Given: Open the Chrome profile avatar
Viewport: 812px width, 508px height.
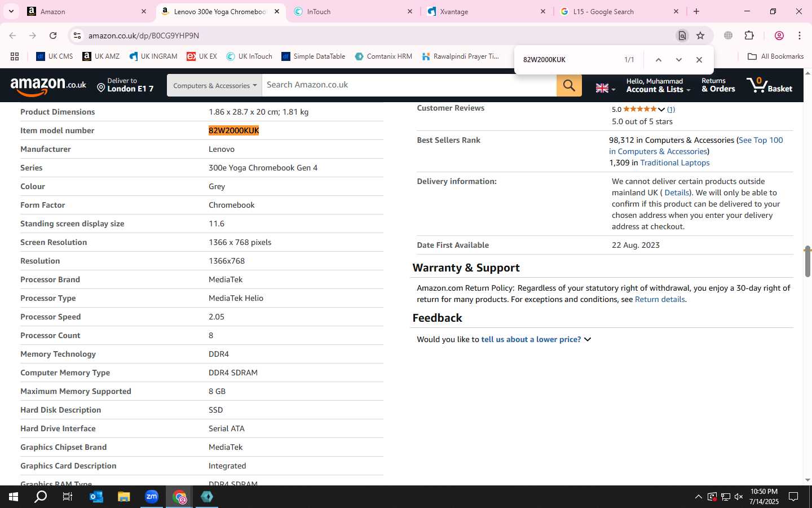Looking at the screenshot, I should pos(779,36).
